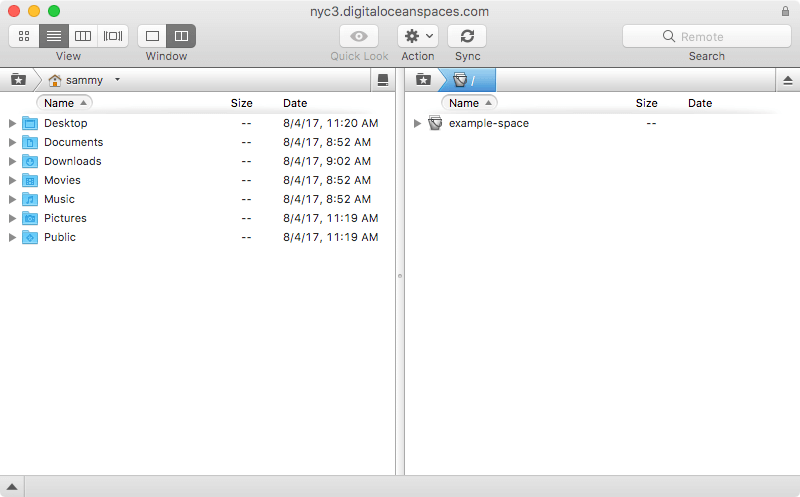800x497 pixels.
Task: Select the Music folder icon
Action: coord(30,199)
